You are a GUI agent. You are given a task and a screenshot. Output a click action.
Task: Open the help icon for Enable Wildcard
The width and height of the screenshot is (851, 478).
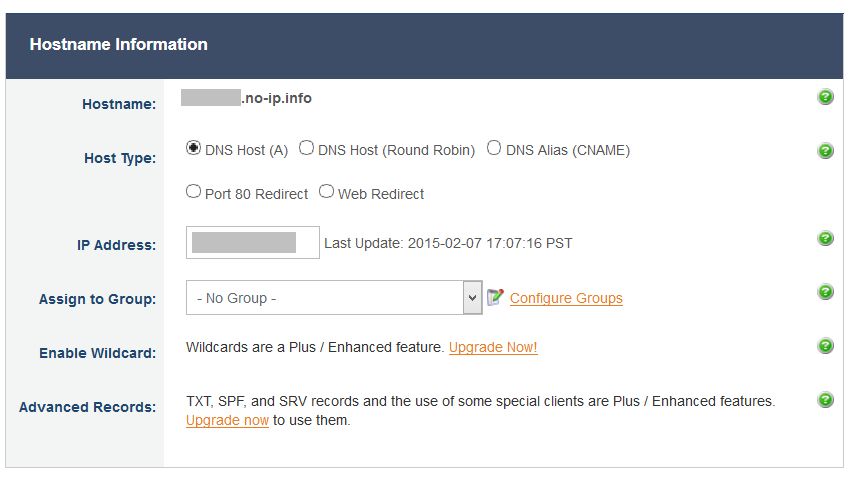[825, 346]
